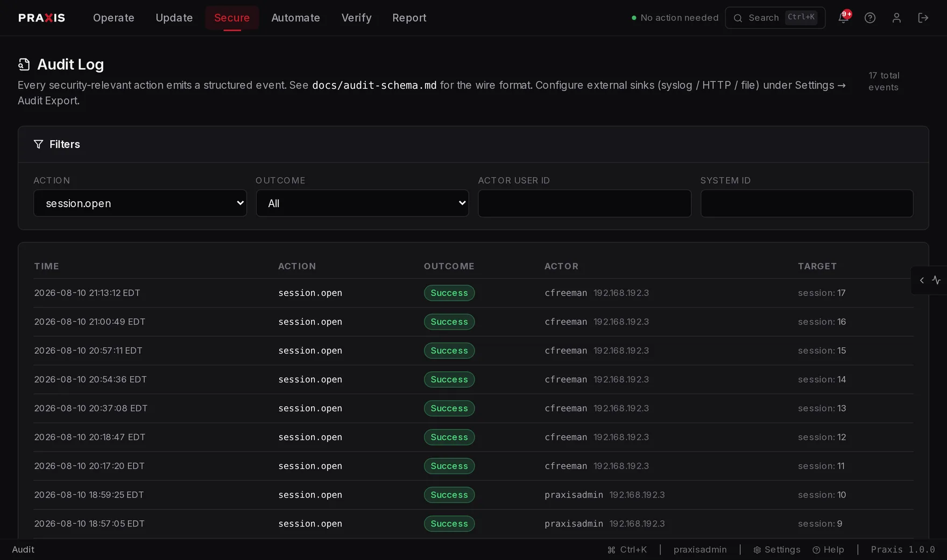Select the 20:17:20 EDT timestamp
Screen dimensions: 947x560
pyautogui.click(x=89, y=466)
